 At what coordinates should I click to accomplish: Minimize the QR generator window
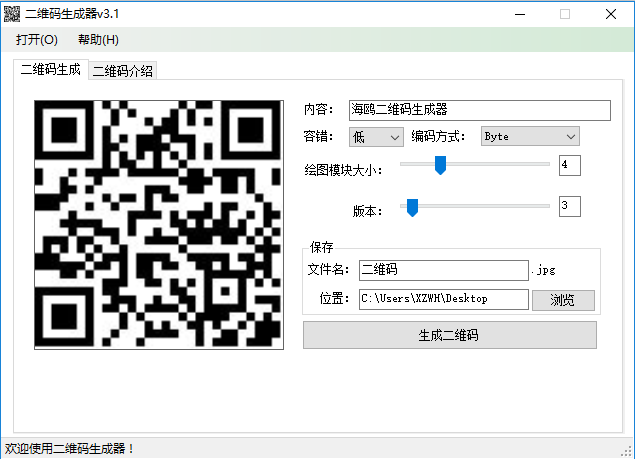pos(519,14)
